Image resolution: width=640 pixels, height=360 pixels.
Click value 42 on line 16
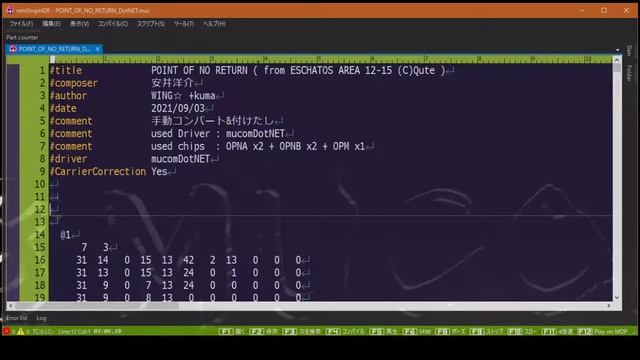point(188,260)
